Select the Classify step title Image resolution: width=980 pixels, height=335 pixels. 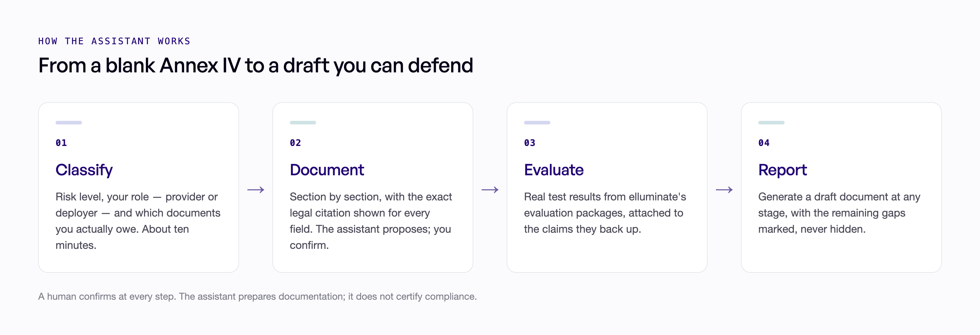point(84,170)
